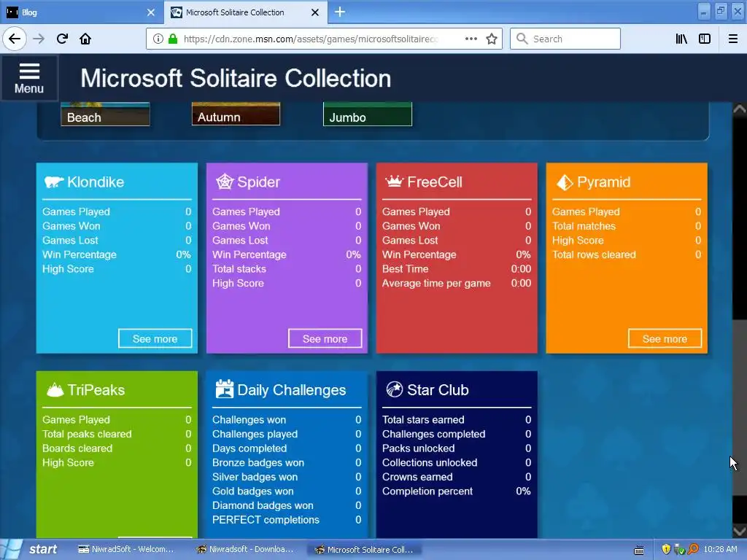Viewport: 747px width, 560px height.
Task: Click the Spider web icon
Action: (225, 182)
